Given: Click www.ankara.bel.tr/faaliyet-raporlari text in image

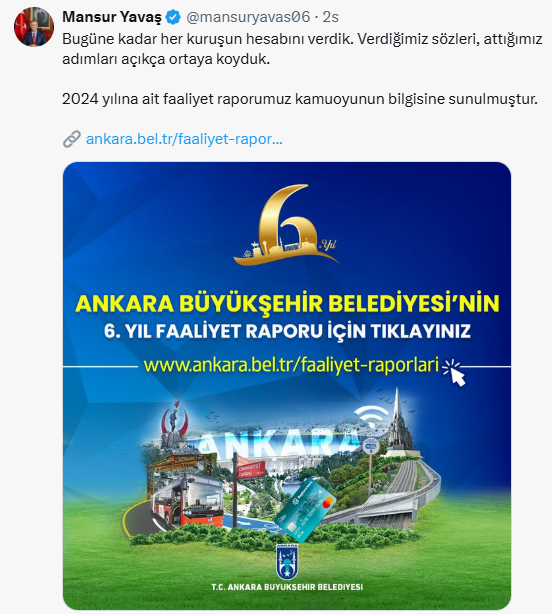Looking at the screenshot, I should [291, 365].
